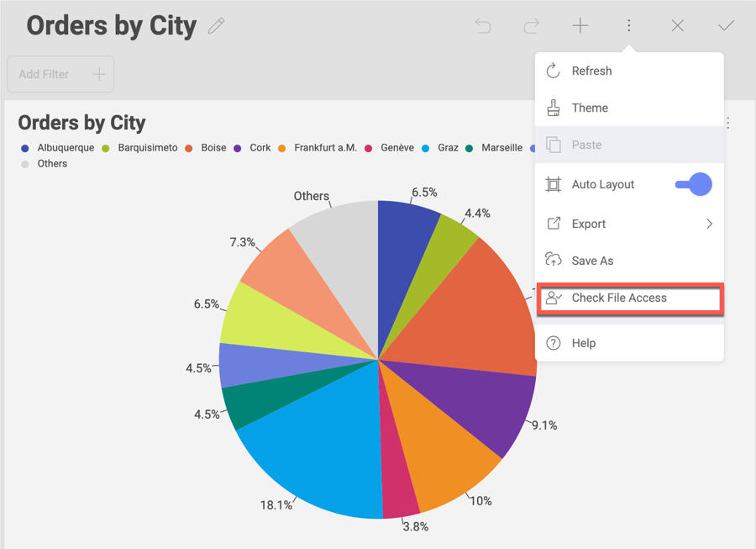Image resolution: width=756 pixels, height=549 pixels.
Task: Click the 9.1% data label
Action: tap(544, 425)
